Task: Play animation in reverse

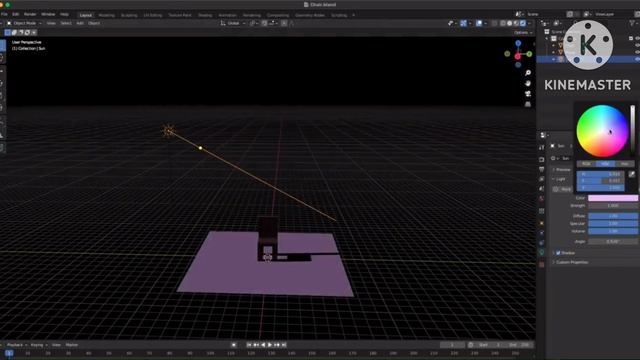Action: 263,345
